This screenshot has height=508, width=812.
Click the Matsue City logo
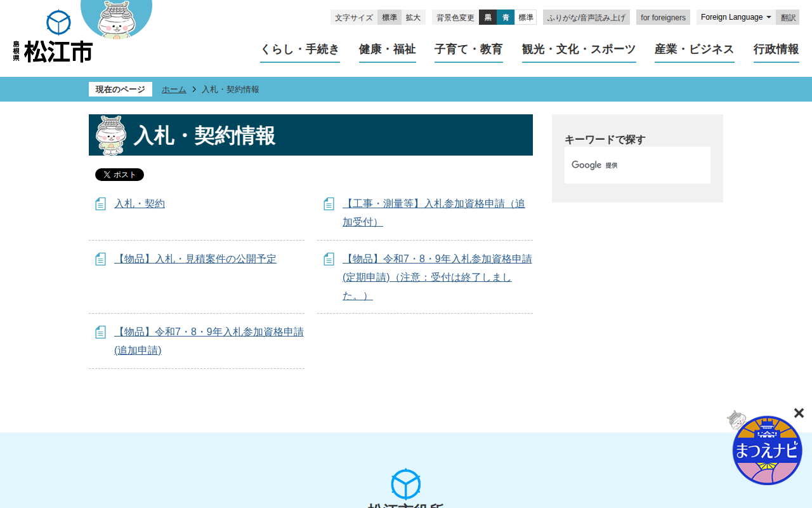[x=53, y=36]
